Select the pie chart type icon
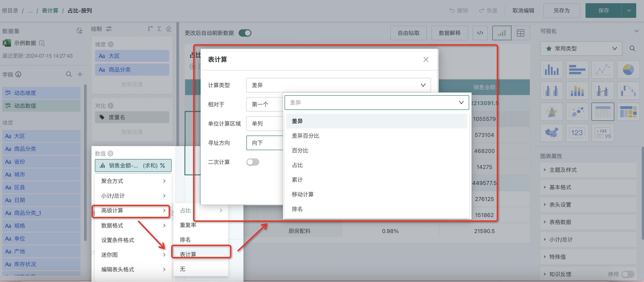 (628, 70)
